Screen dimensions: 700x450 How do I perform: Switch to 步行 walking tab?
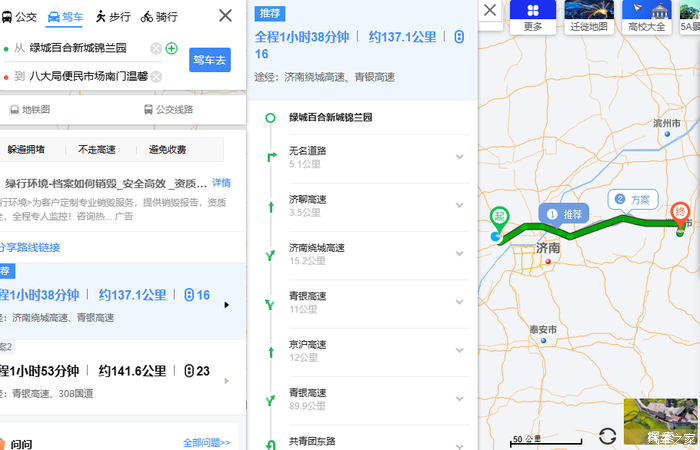click(113, 17)
